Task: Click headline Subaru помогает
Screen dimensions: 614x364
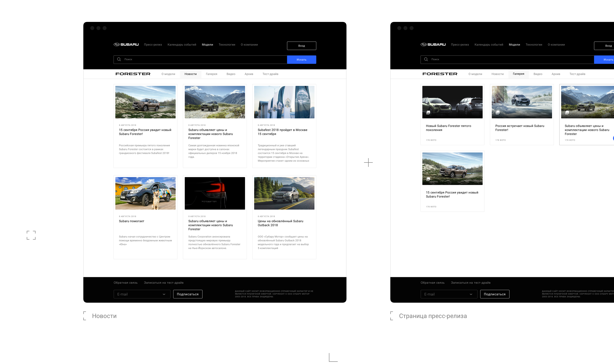Action: (x=131, y=221)
